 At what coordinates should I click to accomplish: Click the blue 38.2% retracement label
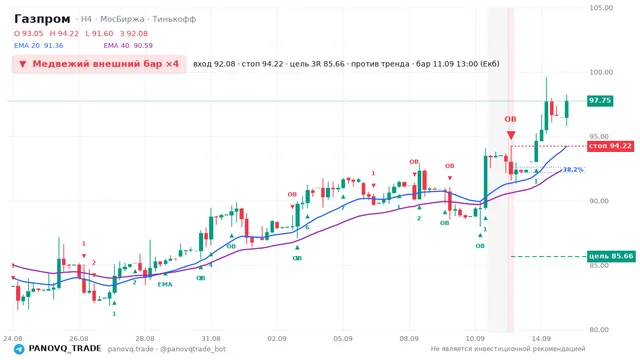coord(573,169)
